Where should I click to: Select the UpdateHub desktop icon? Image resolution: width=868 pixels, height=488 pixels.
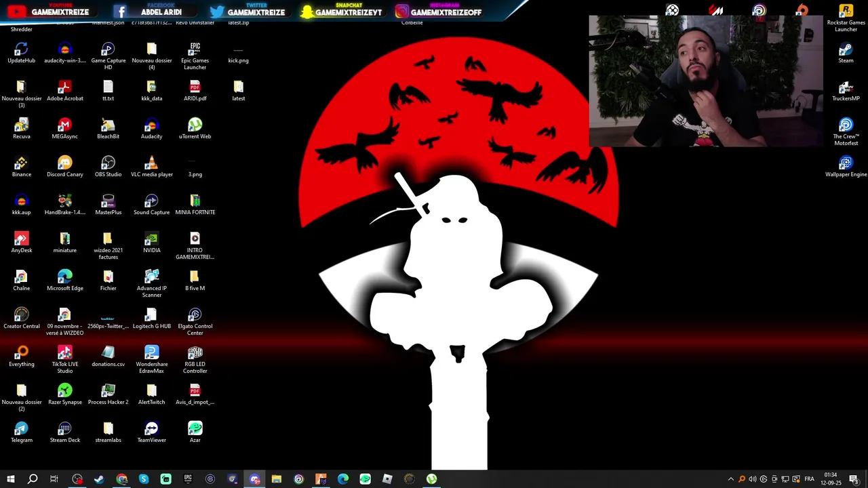pos(21,53)
